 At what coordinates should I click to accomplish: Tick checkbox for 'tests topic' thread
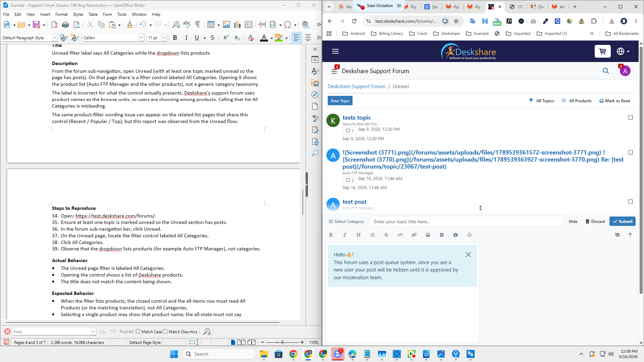tap(631, 118)
